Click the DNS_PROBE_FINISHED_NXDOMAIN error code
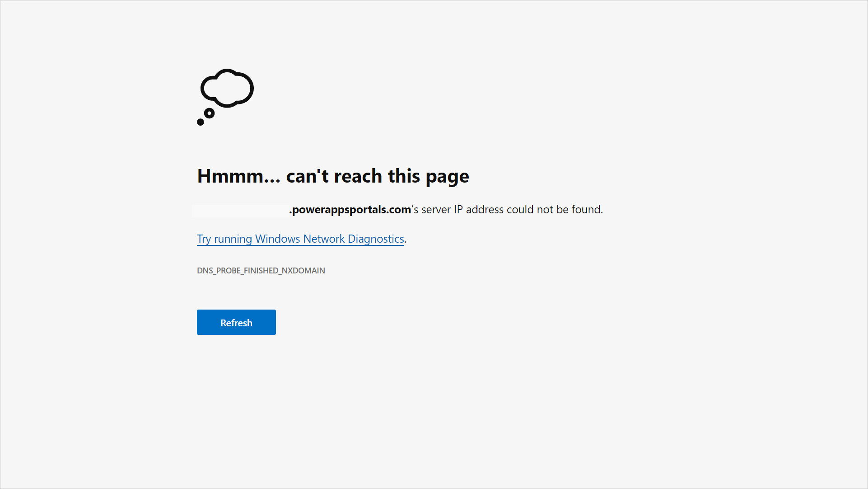 point(261,271)
